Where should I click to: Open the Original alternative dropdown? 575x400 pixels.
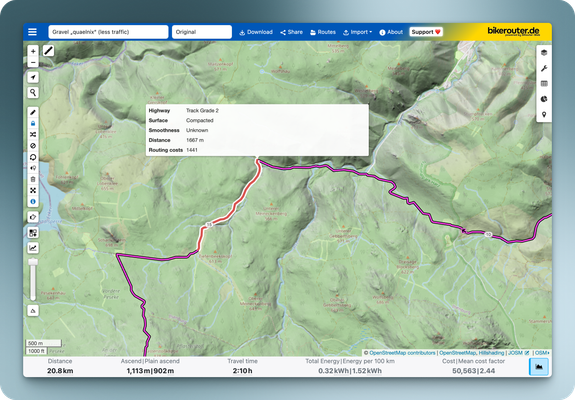click(202, 32)
